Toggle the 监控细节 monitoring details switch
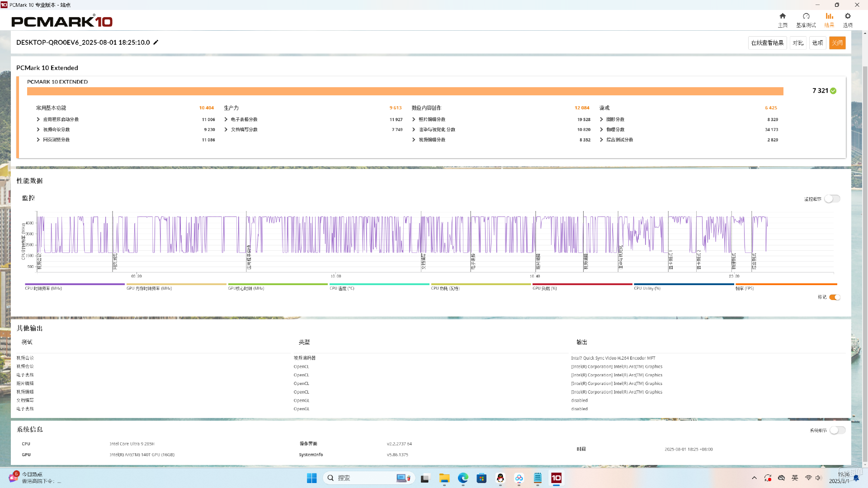This screenshot has height=488, width=868. 832,199
